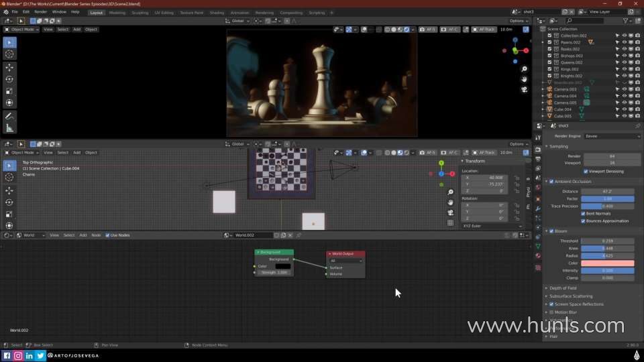The height and width of the screenshot is (362, 644).
Task: Open Modifiers wrench properties tab
Action: 538,208
